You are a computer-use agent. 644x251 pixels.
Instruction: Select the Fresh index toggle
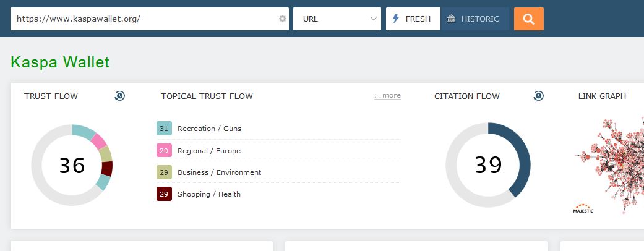tap(413, 19)
